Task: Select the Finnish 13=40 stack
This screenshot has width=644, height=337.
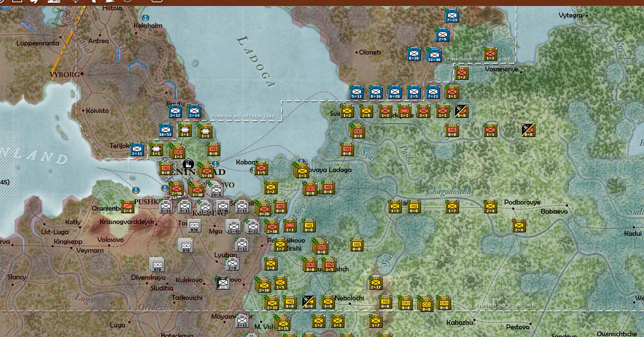Action: click(434, 55)
